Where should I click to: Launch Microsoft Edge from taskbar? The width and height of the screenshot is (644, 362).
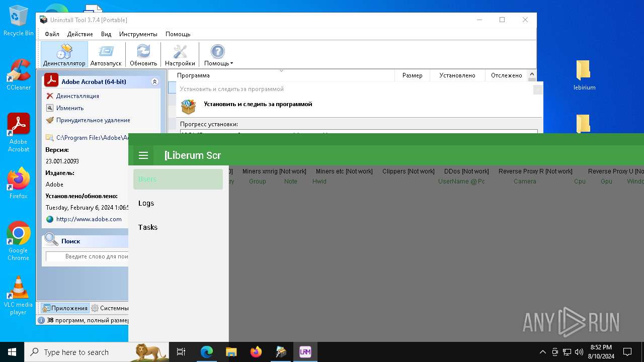[x=207, y=352]
